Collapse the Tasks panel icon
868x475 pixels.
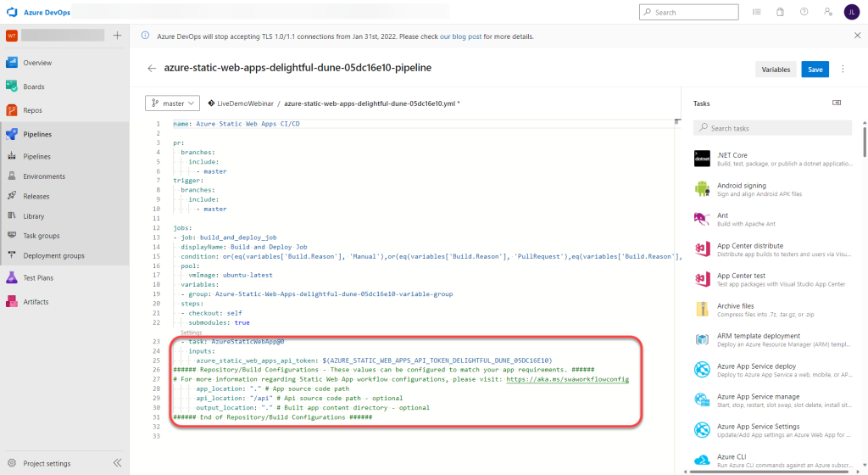[837, 103]
